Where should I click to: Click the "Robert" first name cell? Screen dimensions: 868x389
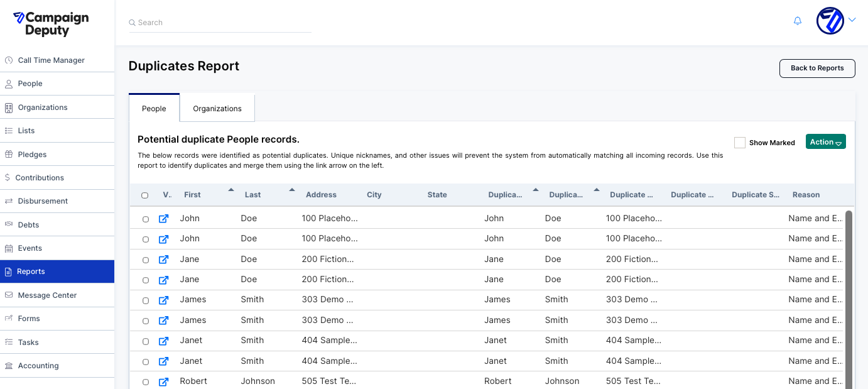point(193,381)
